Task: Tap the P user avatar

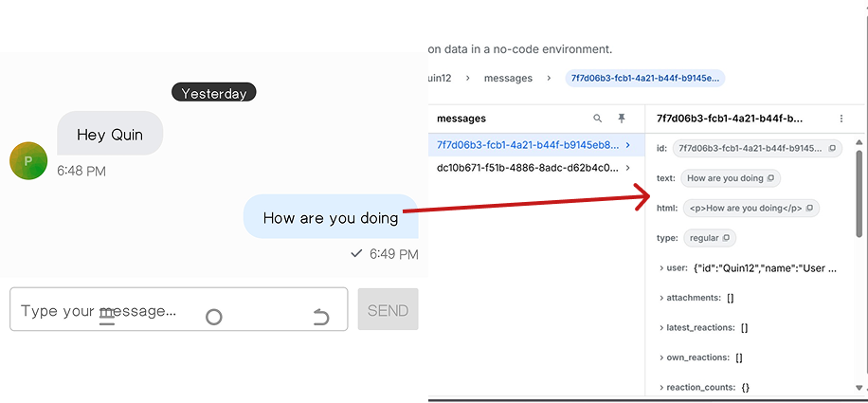Action: coord(28,161)
